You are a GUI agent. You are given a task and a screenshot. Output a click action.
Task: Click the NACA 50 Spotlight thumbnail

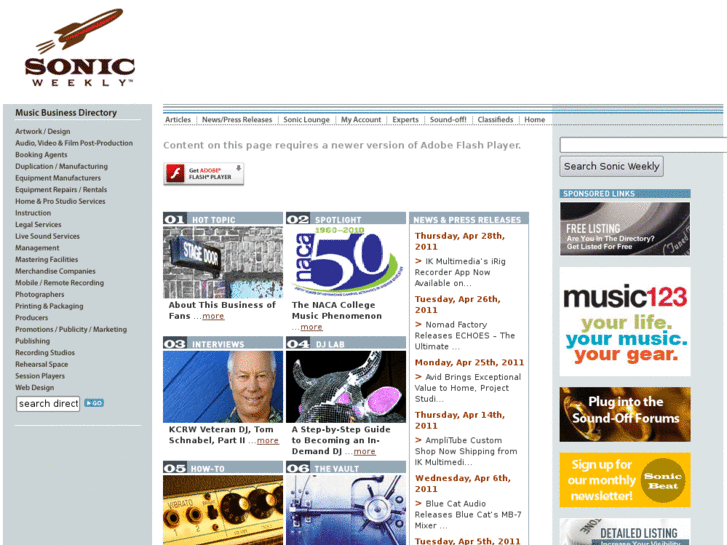[346, 262]
